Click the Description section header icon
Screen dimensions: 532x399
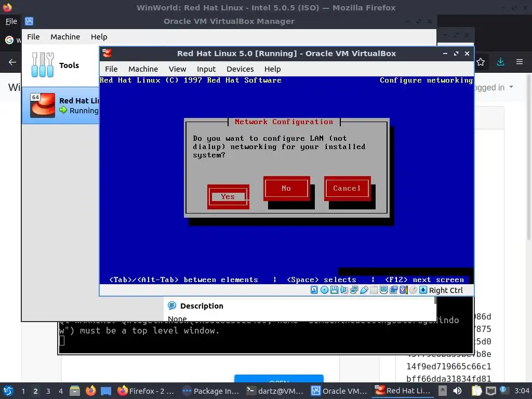(172, 305)
